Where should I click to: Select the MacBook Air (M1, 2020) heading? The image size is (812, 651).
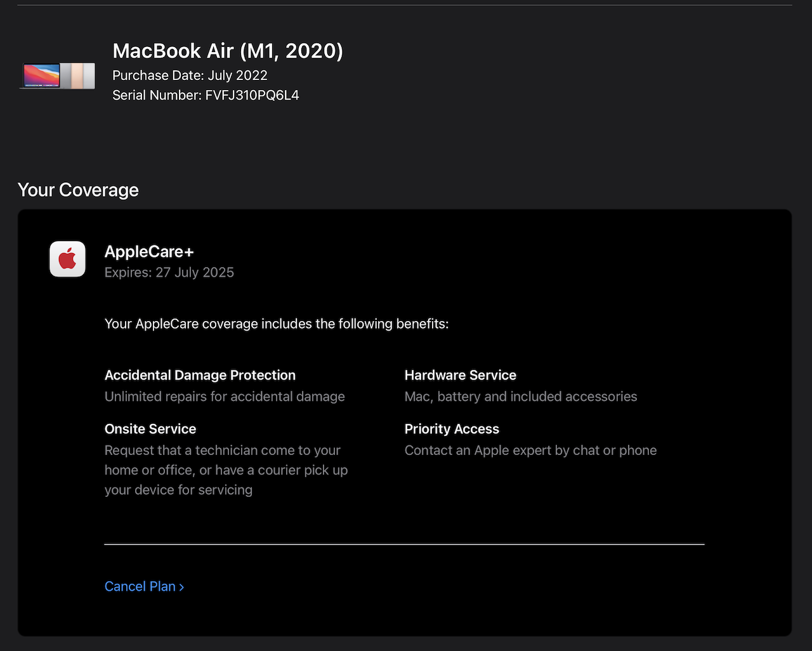(228, 51)
